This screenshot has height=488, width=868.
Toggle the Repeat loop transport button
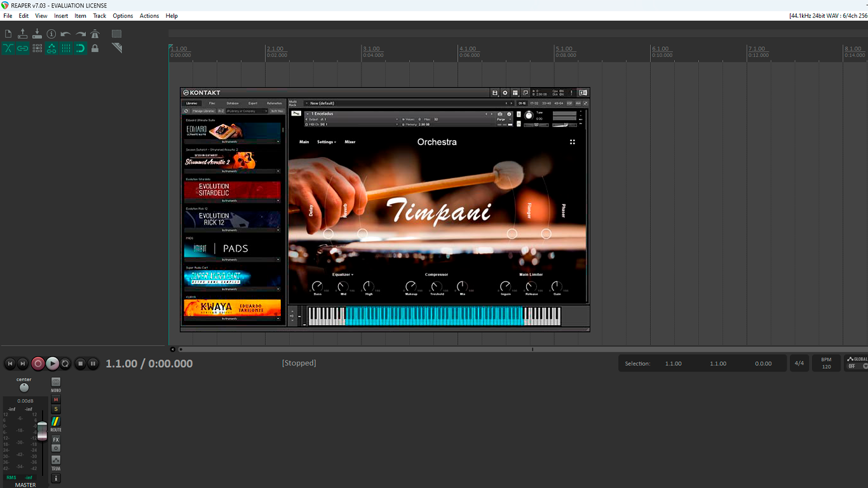click(x=65, y=363)
